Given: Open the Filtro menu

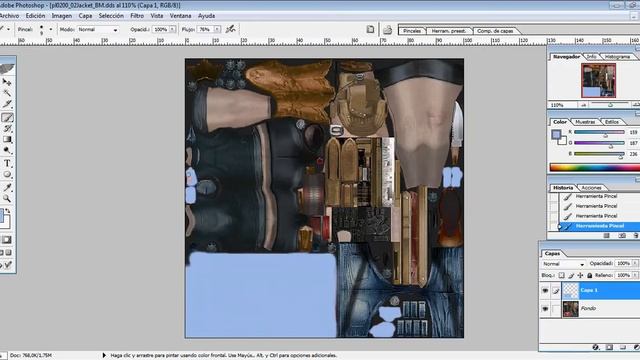Looking at the screenshot, I should click(x=137, y=16).
